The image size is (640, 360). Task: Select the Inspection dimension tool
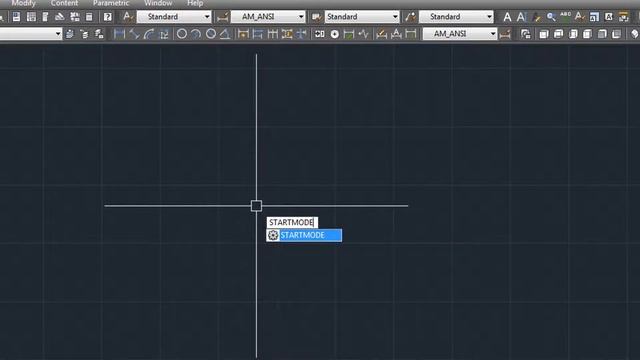click(x=349, y=34)
